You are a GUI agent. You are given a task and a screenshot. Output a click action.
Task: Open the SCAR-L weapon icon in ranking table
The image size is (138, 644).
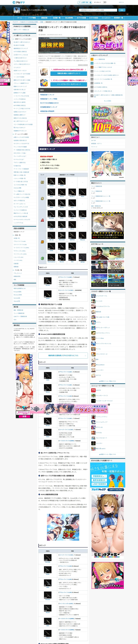(72, 192)
